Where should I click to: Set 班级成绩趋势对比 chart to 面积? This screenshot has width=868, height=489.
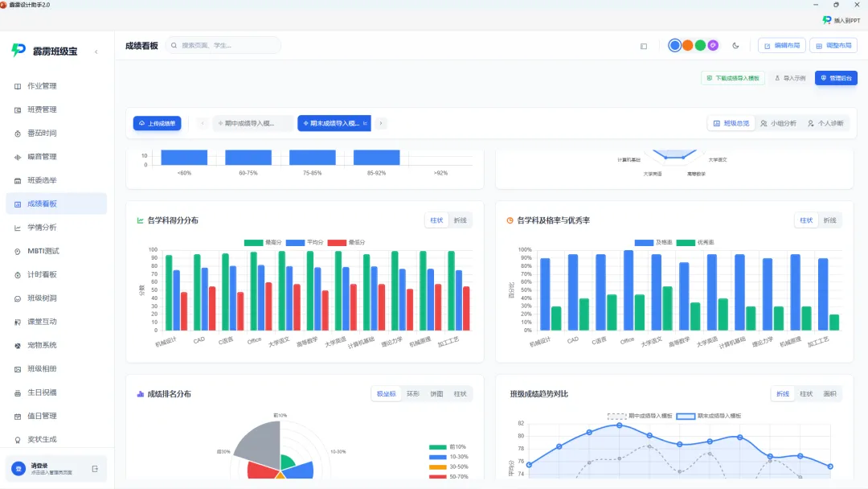(829, 394)
